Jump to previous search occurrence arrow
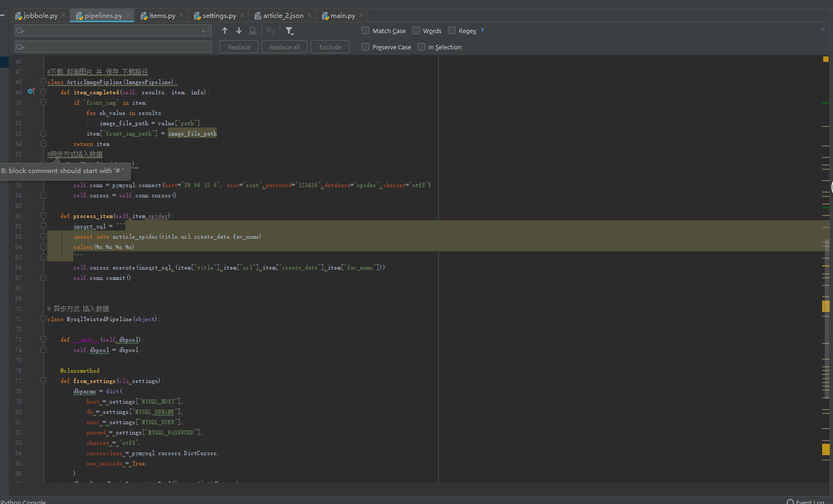833x504 pixels. (x=225, y=31)
